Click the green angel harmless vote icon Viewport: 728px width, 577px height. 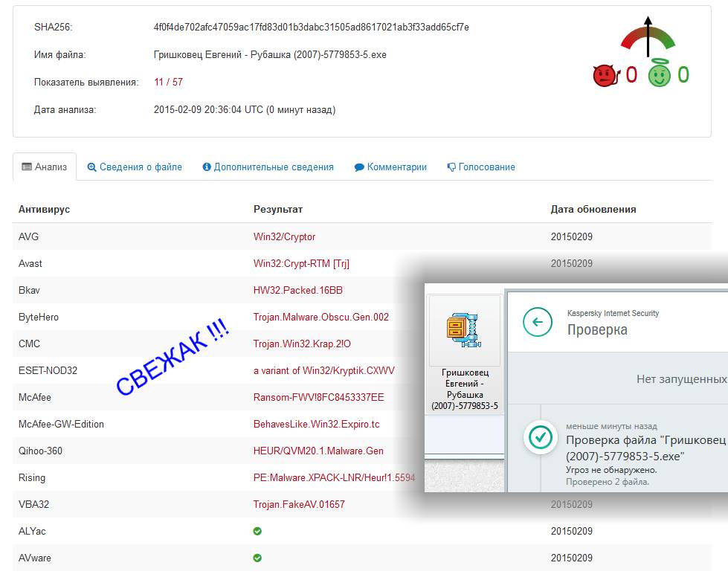coord(660,73)
